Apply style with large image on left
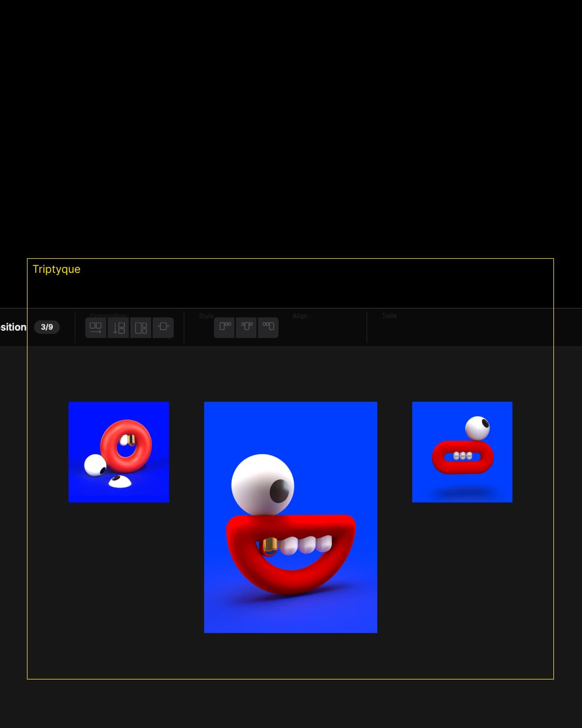Viewport: 582px width, 728px height. [x=225, y=327]
